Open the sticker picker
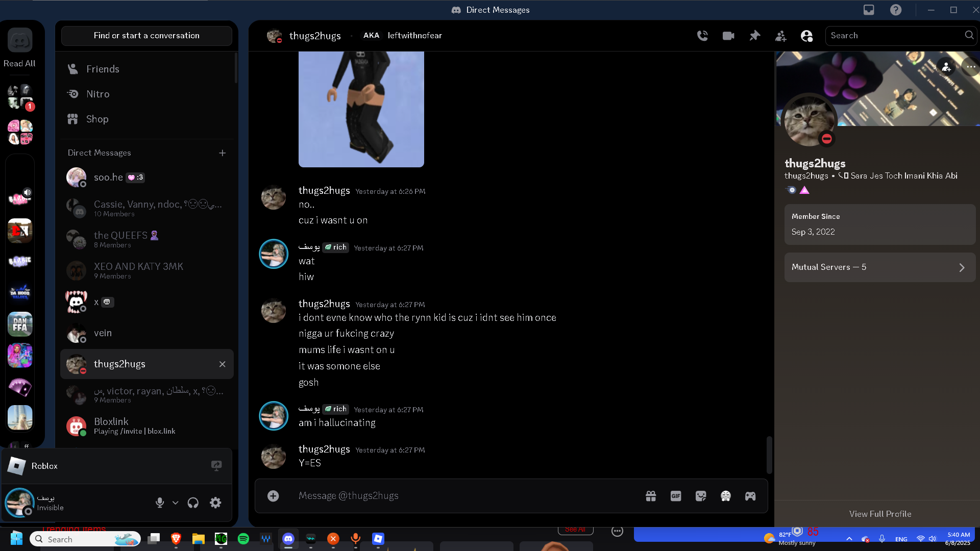 (x=701, y=496)
